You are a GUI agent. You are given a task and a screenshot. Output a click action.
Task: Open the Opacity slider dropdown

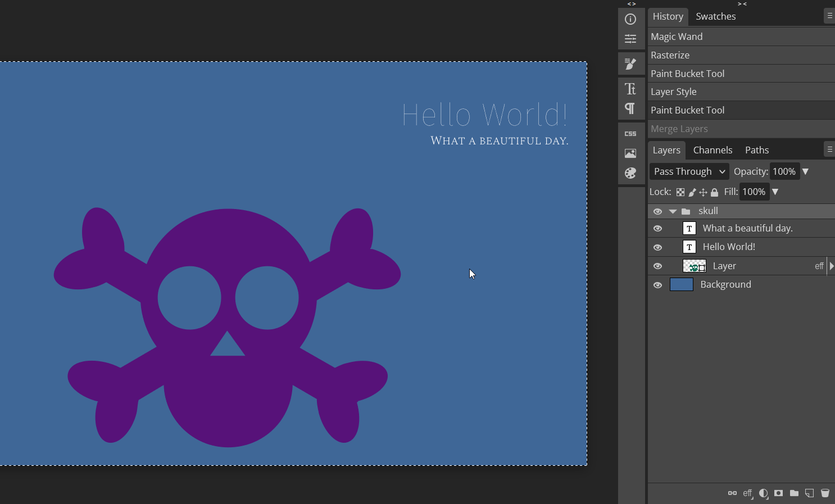[805, 171]
